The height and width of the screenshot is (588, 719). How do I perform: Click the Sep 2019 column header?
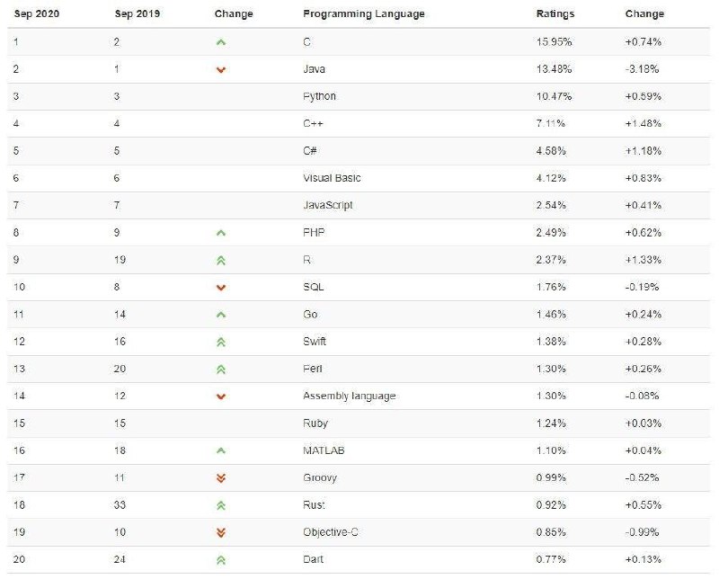pos(138,13)
